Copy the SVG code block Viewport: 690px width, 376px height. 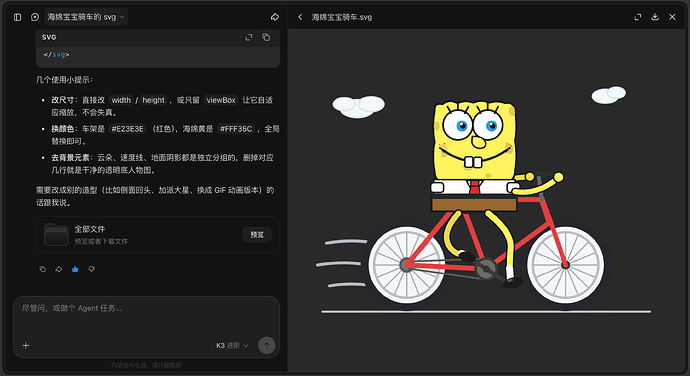tap(266, 37)
